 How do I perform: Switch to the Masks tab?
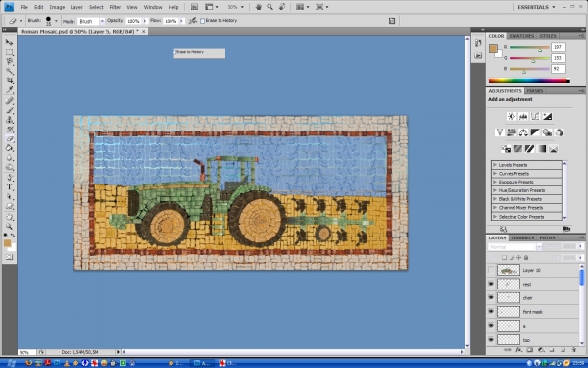535,91
